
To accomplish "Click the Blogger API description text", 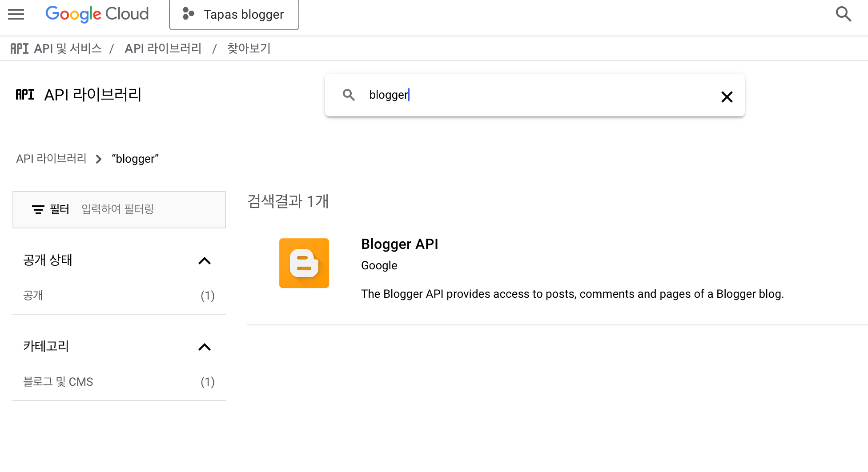I will click(572, 294).
